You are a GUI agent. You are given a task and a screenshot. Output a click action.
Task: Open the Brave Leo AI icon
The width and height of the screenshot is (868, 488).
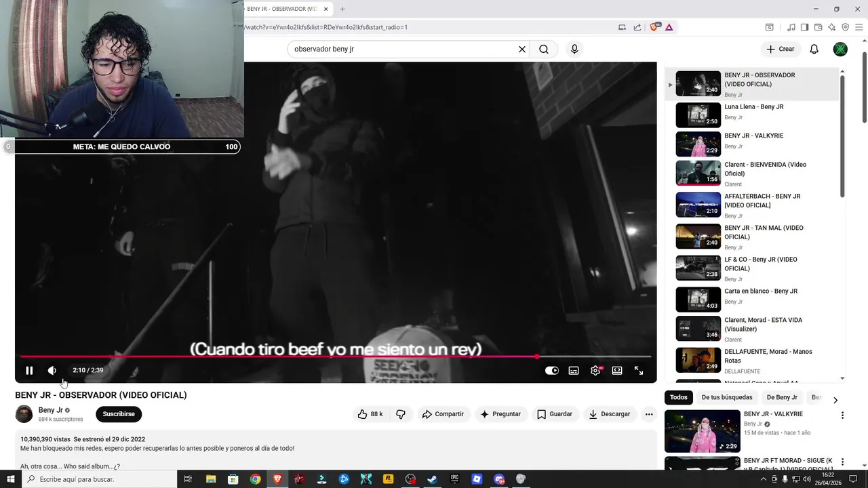tap(831, 27)
